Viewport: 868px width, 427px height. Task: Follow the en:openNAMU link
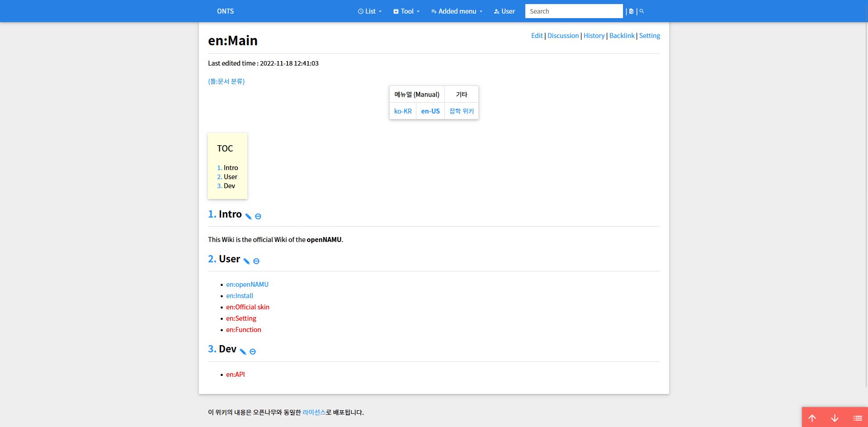(247, 285)
